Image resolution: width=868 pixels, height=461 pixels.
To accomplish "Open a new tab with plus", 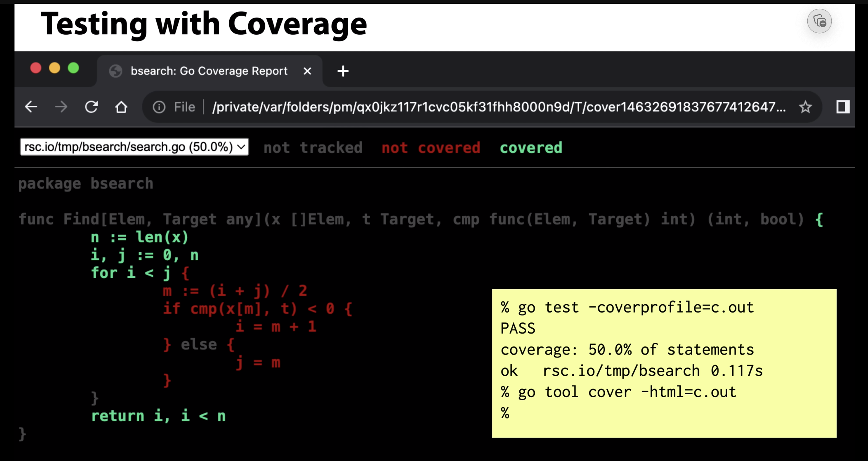I will [x=343, y=71].
